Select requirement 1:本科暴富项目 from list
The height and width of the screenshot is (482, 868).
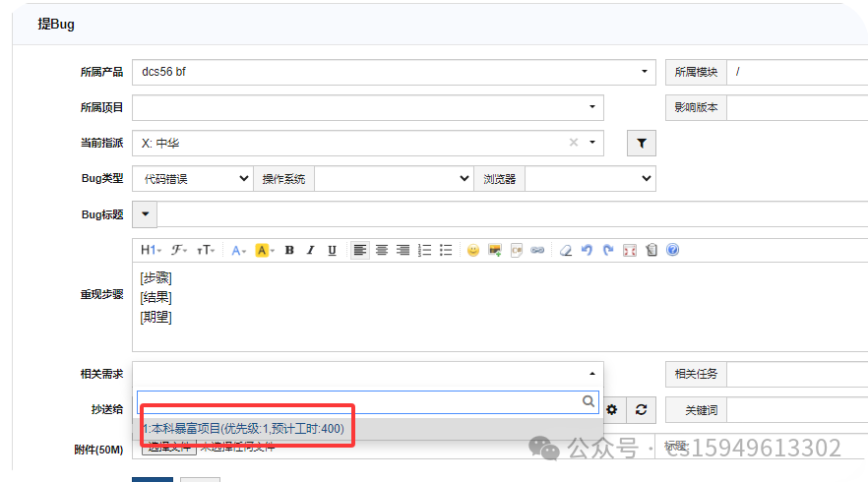click(368, 429)
